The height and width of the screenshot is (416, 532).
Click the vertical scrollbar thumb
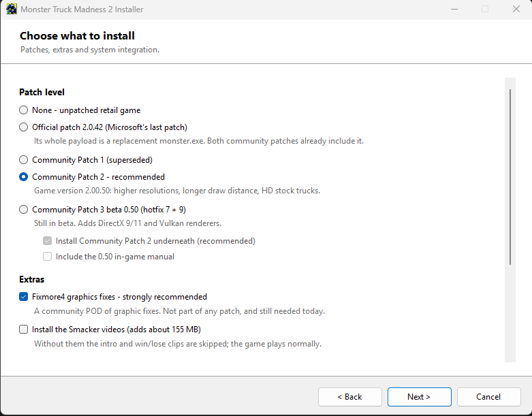click(x=510, y=177)
